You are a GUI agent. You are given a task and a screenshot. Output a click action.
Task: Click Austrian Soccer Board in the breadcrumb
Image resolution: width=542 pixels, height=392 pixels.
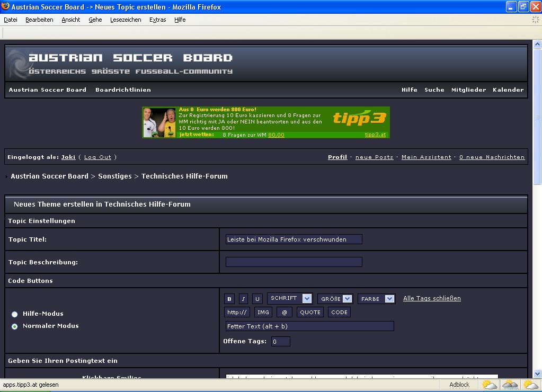(x=49, y=176)
